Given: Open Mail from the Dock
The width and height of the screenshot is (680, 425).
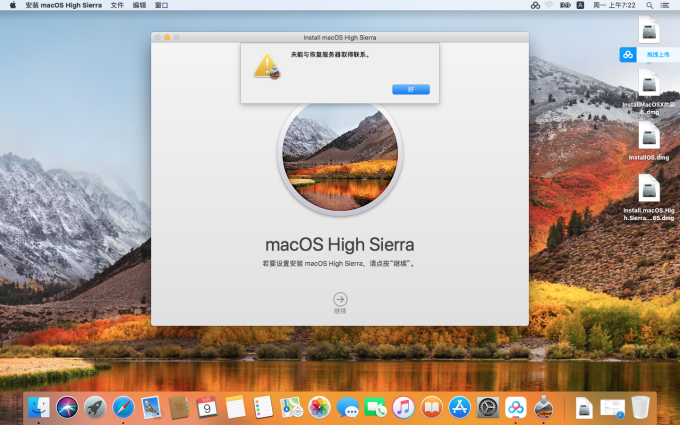Looking at the screenshot, I should 151,408.
